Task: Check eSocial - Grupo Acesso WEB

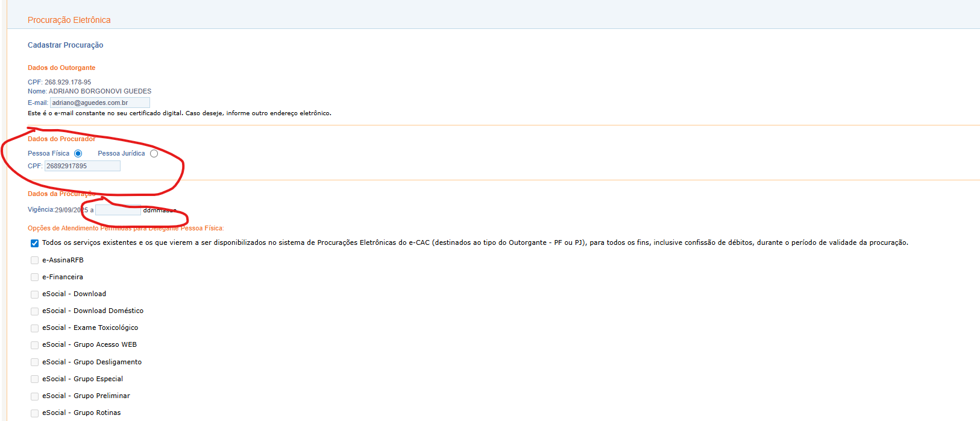Action: pyautogui.click(x=34, y=345)
